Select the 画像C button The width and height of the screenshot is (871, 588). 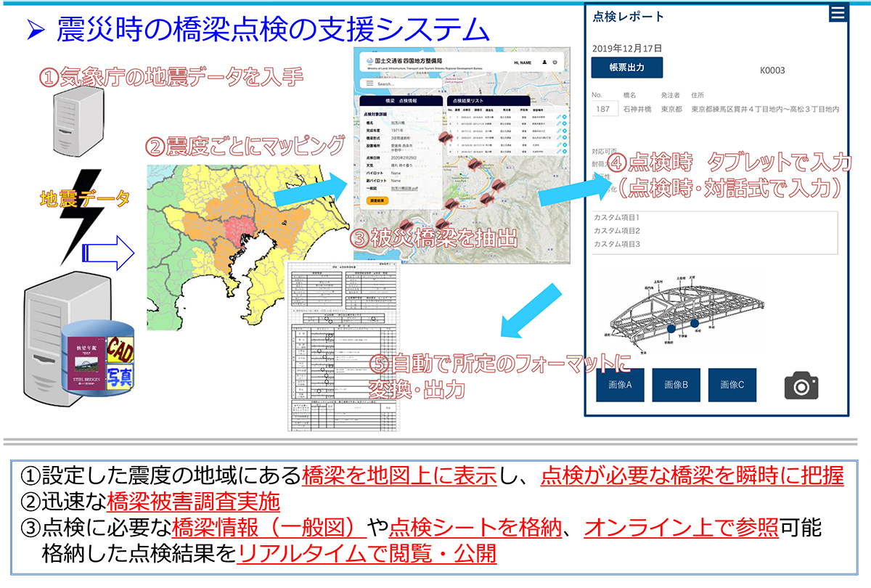[731, 385]
